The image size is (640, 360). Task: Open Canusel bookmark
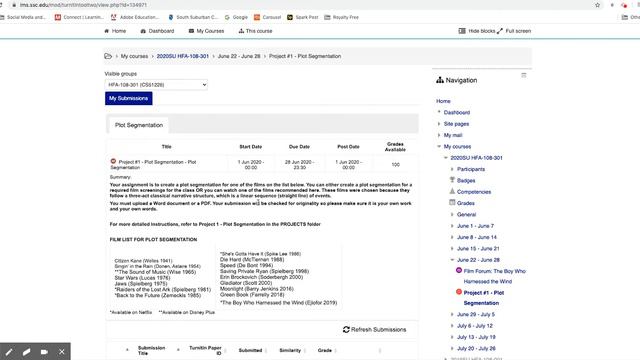point(267,17)
